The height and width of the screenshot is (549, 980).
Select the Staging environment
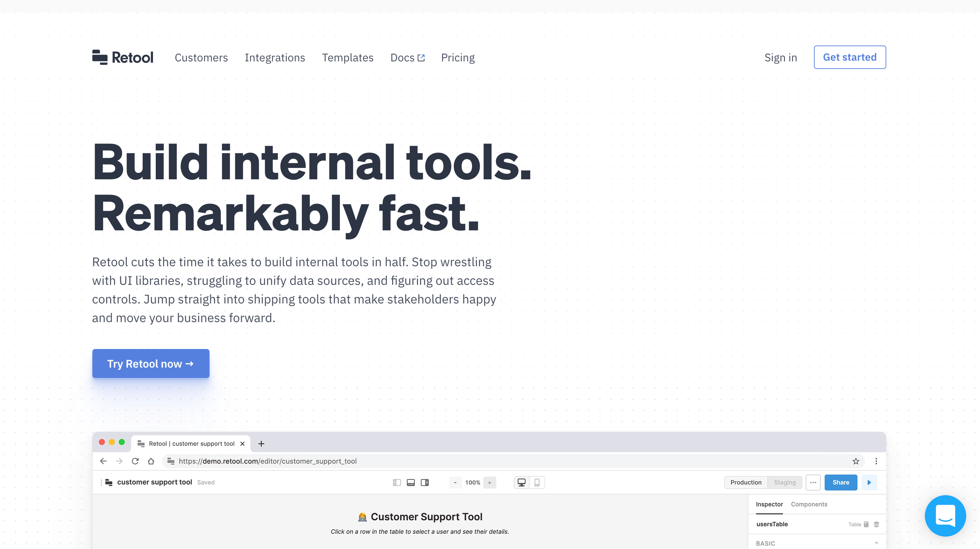click(x=785, y=482)
